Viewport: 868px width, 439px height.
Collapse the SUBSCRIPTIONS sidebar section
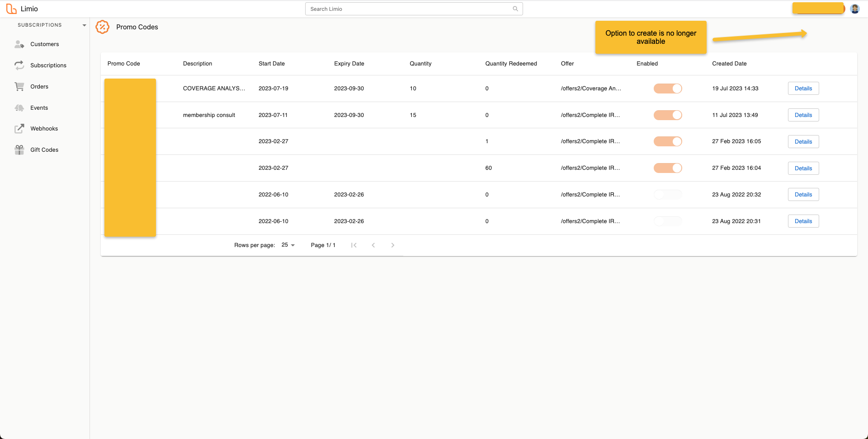(84, 25)
